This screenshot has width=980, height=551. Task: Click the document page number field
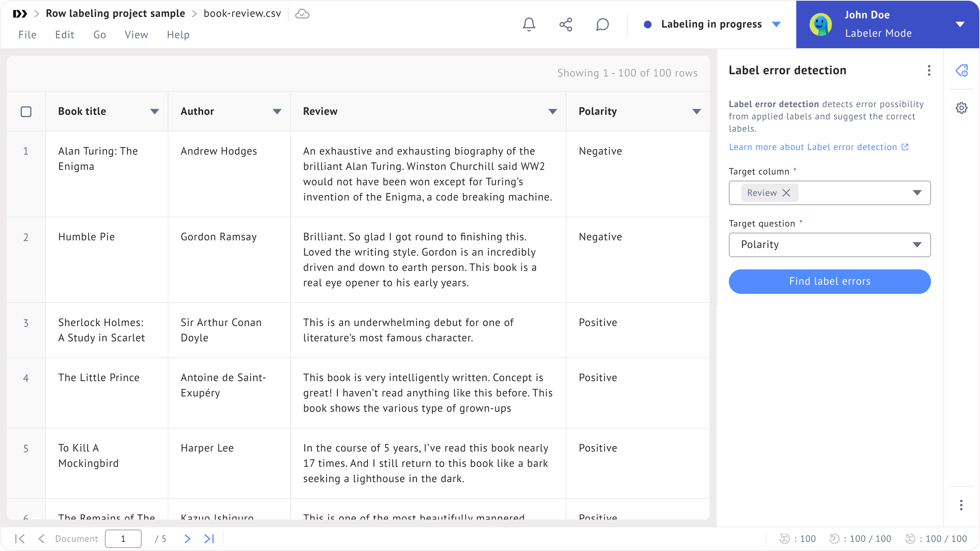(123, 539)
